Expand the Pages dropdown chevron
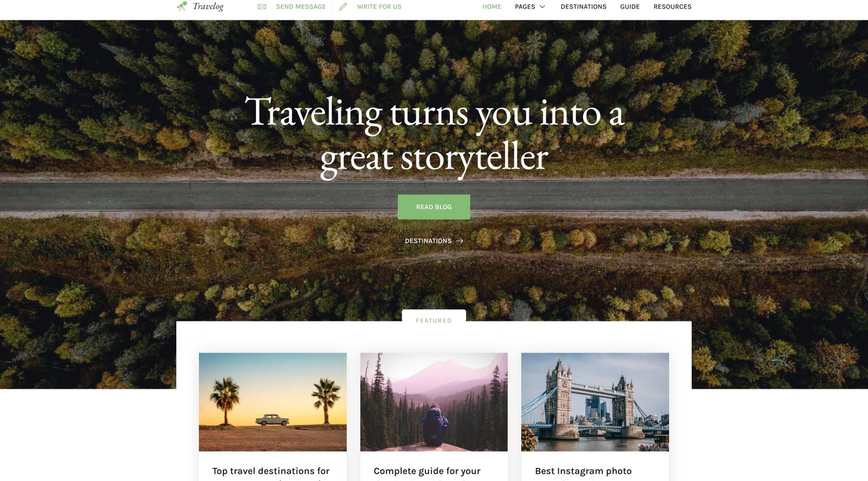Image resolution: width=868 pixels, height=481 pixels. pyautogui.click(x=542, y=7)
